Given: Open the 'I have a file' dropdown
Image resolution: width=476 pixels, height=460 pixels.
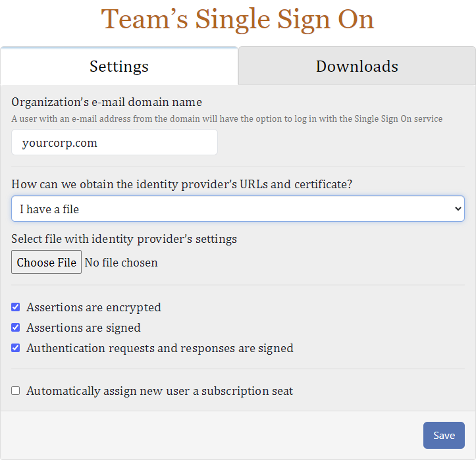Looking at the screenshot, I should (238, 209).
